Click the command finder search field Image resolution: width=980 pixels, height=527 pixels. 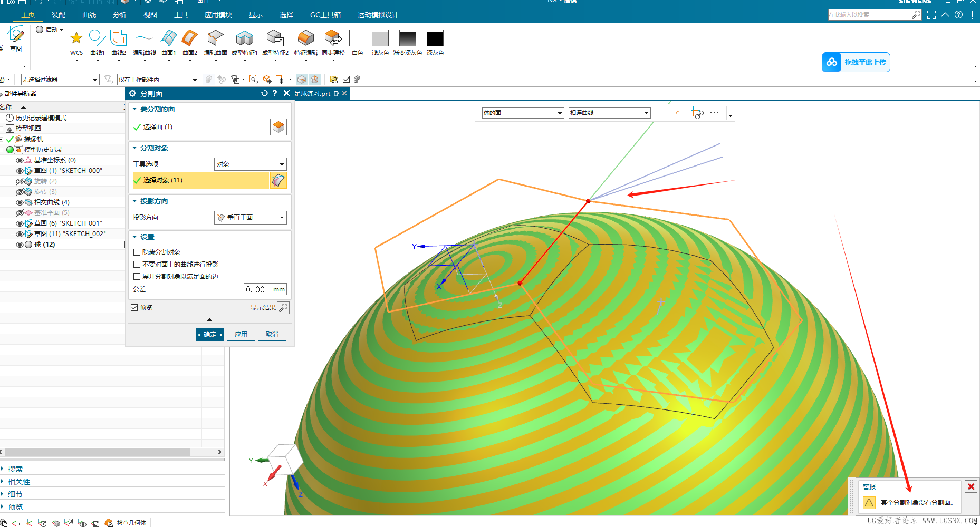(x=869, y=15)
